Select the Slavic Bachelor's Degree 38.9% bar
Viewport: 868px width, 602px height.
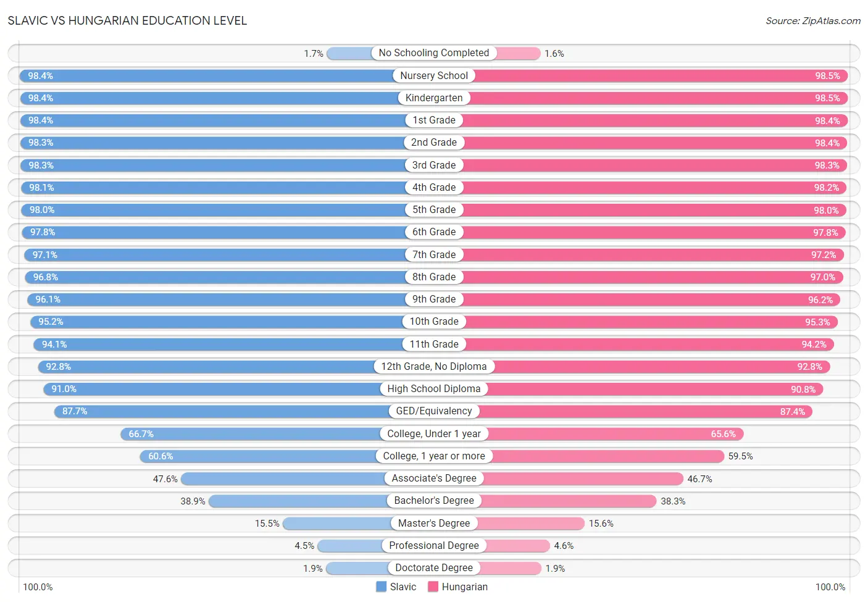click(298, 501)
